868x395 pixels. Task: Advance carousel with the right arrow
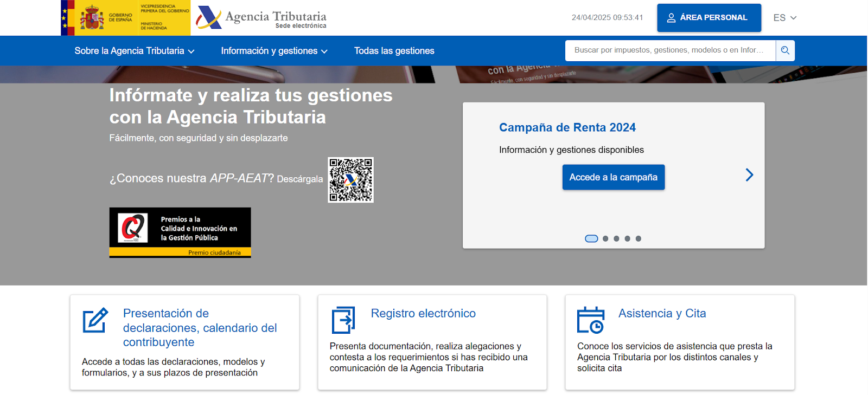click(x=749, y=175)
